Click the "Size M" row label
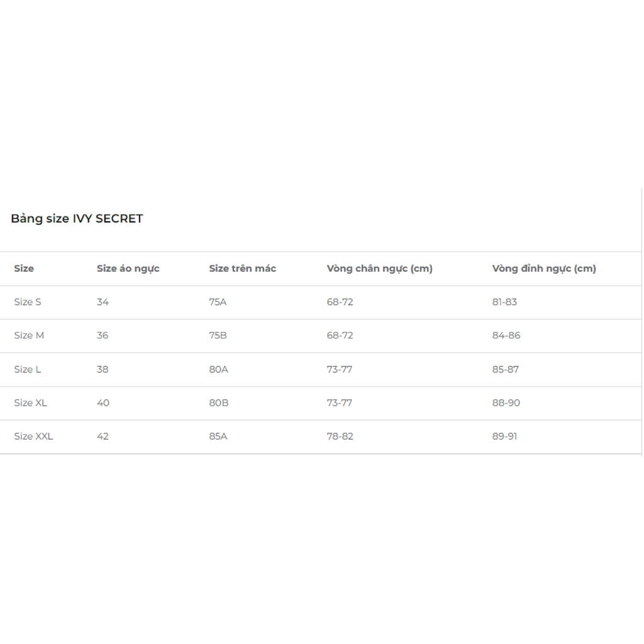This screenshot has width=644, height=644. tap(29, 335)
